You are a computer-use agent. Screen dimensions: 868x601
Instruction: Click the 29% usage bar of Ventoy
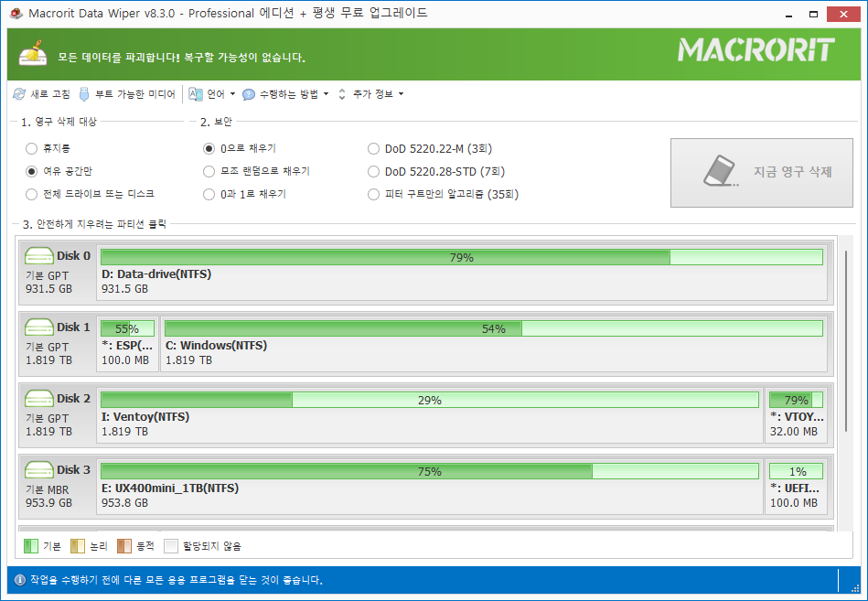[x=430, y=400]
